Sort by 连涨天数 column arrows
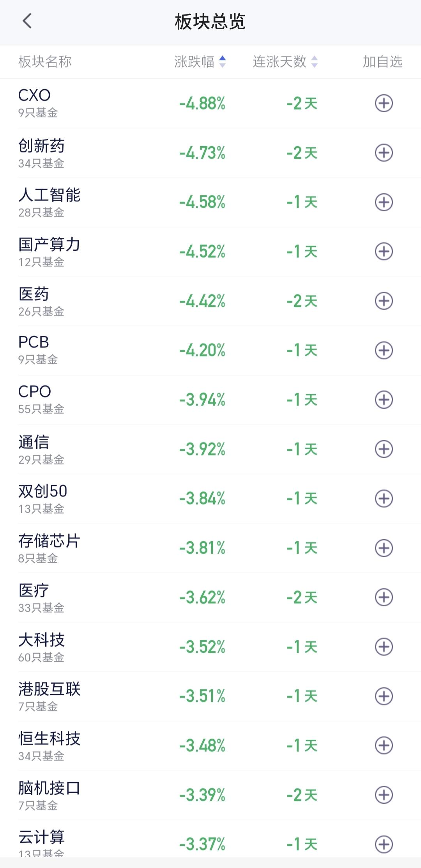 pyautogui.click(x=315, y=62)
